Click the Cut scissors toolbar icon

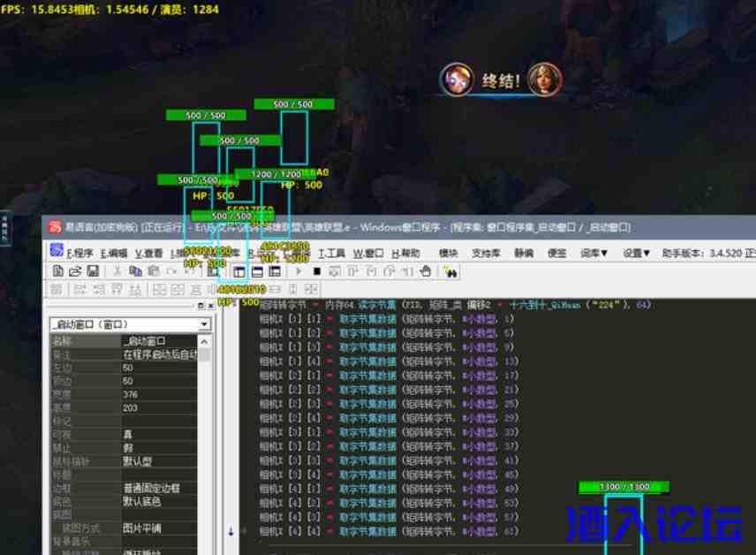[x=117, y=271]
